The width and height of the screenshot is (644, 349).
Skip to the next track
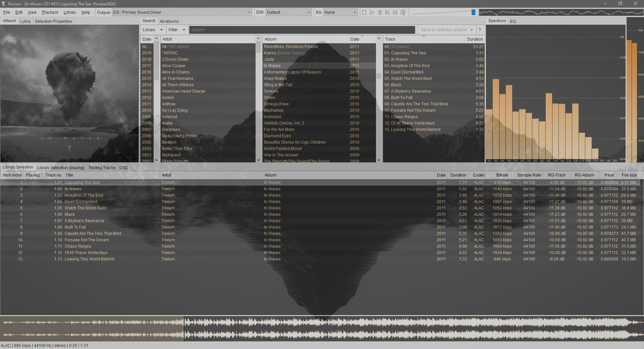coord(395,12)
